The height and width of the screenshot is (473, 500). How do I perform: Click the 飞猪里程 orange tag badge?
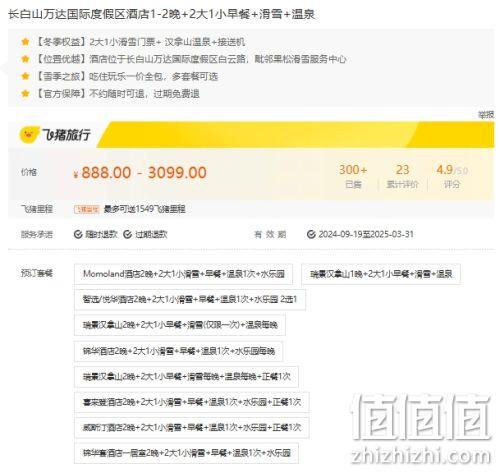click(87, 209)
